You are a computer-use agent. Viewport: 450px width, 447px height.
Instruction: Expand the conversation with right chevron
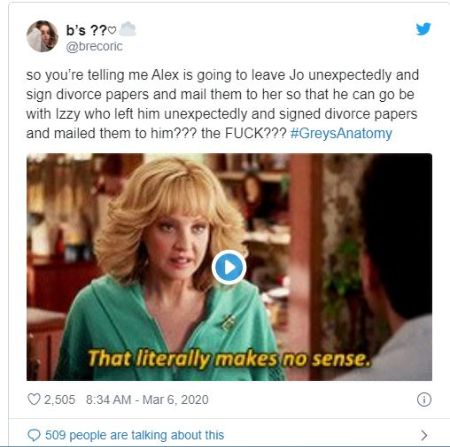(424, 435)
